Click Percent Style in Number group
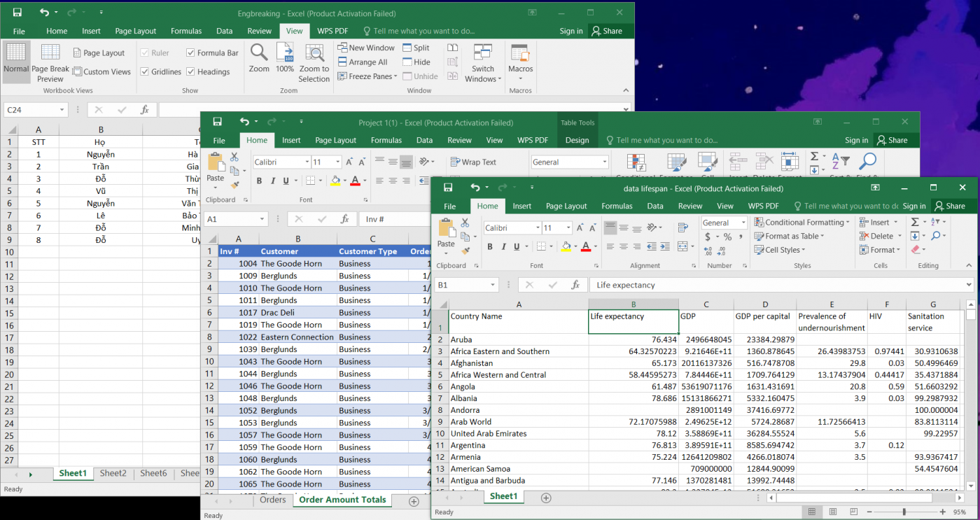Viewport: 980px width, 520px height. [x=728, y=237]
